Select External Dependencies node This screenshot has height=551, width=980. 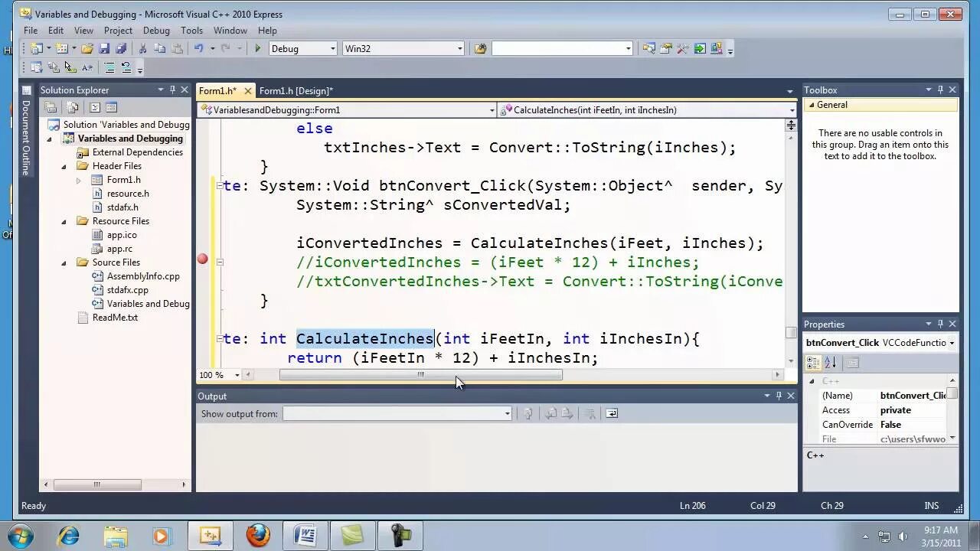[x=137, y=152]
